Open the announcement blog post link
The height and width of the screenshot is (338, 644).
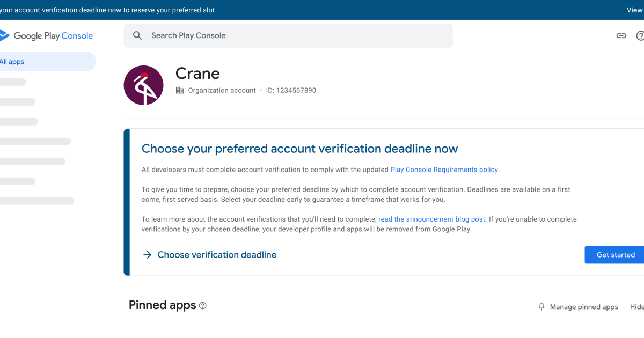[431, 219]
